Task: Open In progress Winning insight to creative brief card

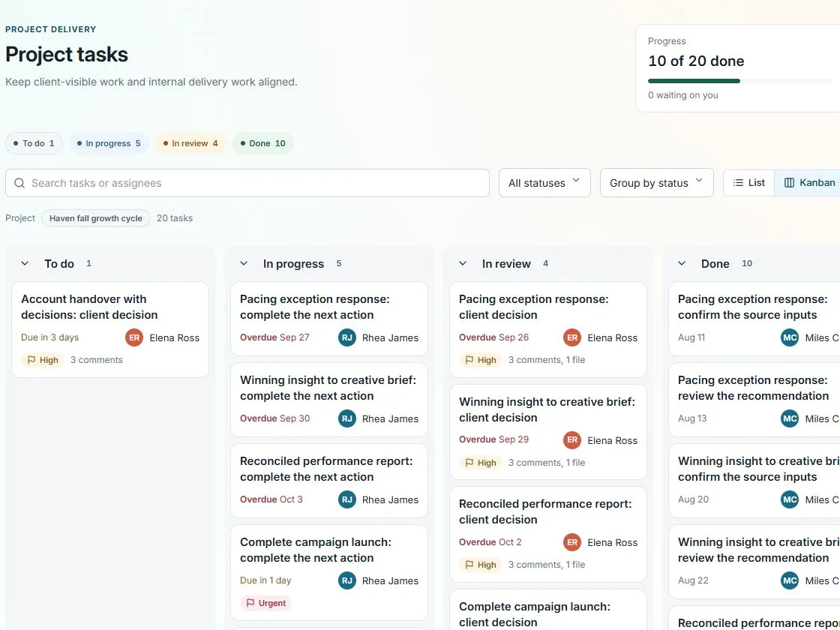Action: pyautogui.click(x=329, y=400)
